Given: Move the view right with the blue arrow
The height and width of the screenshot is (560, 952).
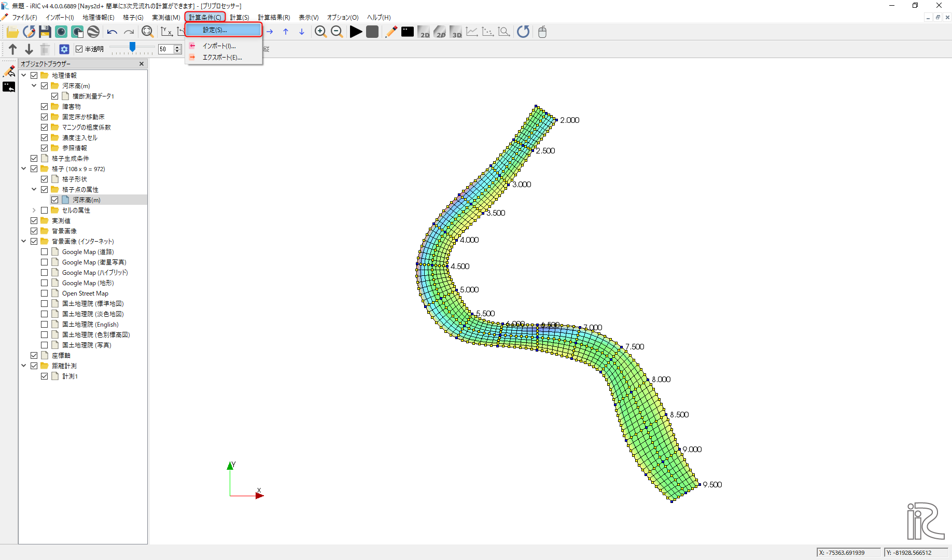Looking at the screenshot, I should [270, 32].
